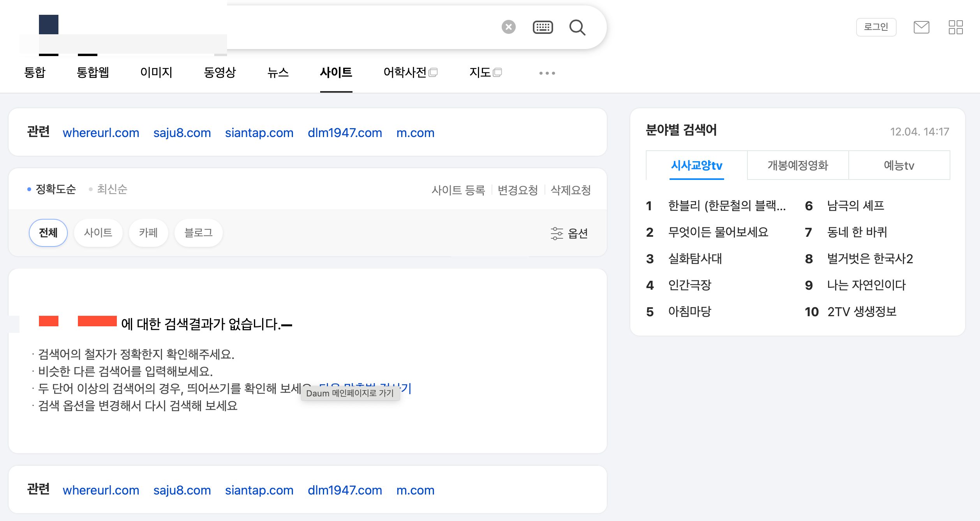The width and height of the screenshot is (980, 521).
Task: Select the 카페 filter chip
Action: (148, 233)
